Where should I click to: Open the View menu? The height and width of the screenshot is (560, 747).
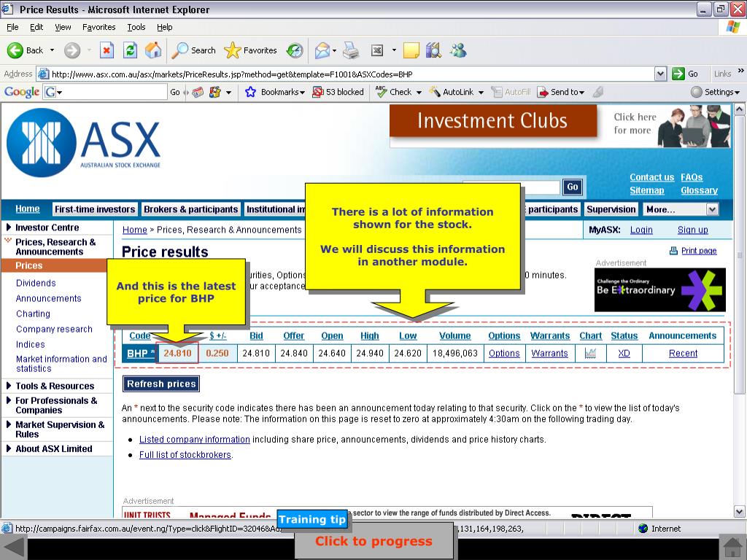coord(63,27)
